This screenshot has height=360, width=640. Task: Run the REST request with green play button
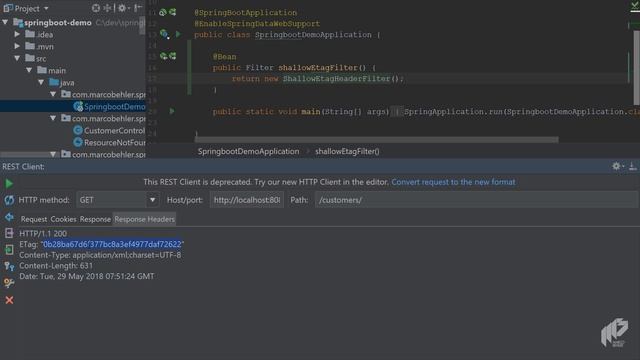[x=9, y=184]
